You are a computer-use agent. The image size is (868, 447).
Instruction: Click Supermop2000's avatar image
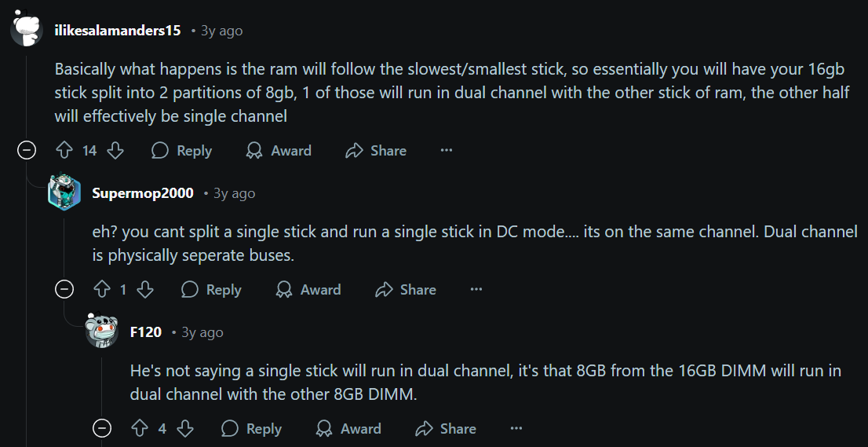[x=64, y=193]
